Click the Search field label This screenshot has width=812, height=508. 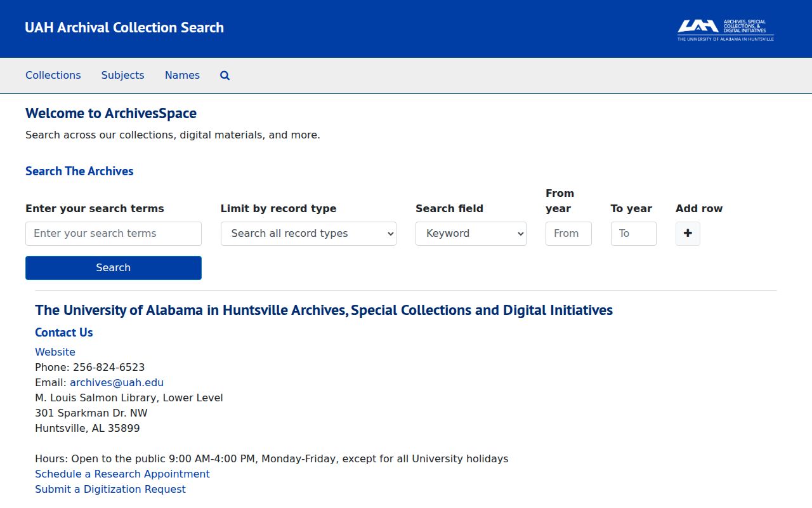[x=449, y=208]
